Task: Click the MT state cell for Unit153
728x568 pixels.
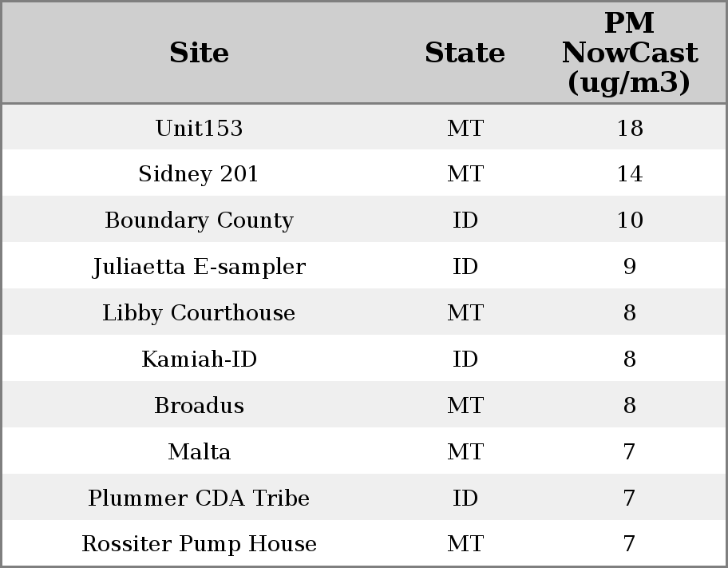Action: click(x=465, y=128)
